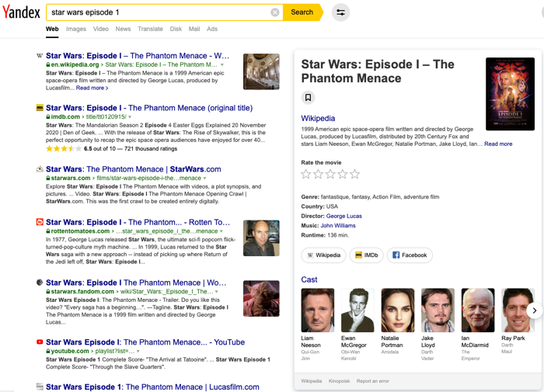The height and width of the screenshot is (392, 544).
Task: Clear the search box with X icon
Action: [275, 12]
